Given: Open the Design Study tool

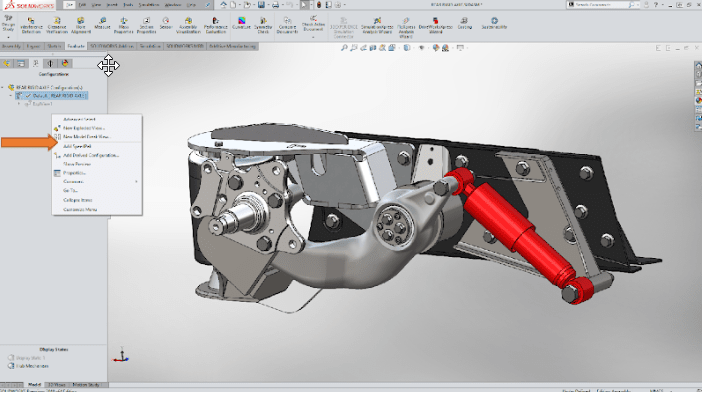Looking at the screenshot, I should (x=8, y=24).
